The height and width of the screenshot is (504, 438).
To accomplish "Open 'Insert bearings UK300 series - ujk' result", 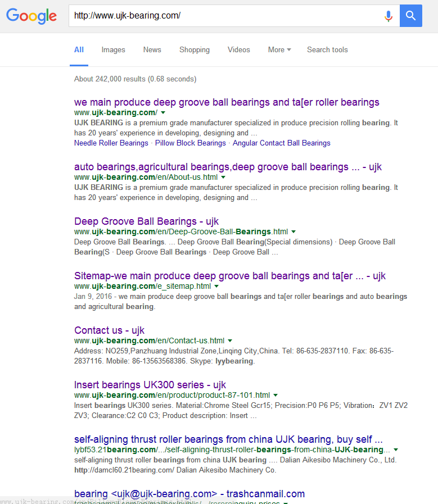I will [x=150, y=385].
